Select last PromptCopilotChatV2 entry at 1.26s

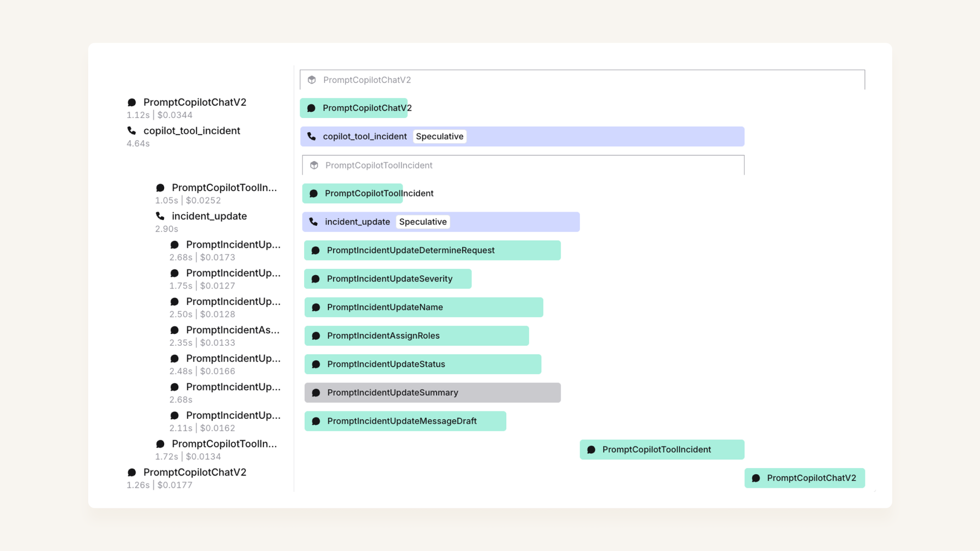click(x=195, y=473)
